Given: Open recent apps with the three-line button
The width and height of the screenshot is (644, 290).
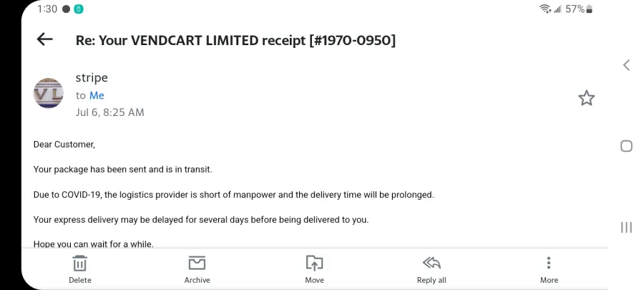Looking at the screenshot, I should point(626,227).
